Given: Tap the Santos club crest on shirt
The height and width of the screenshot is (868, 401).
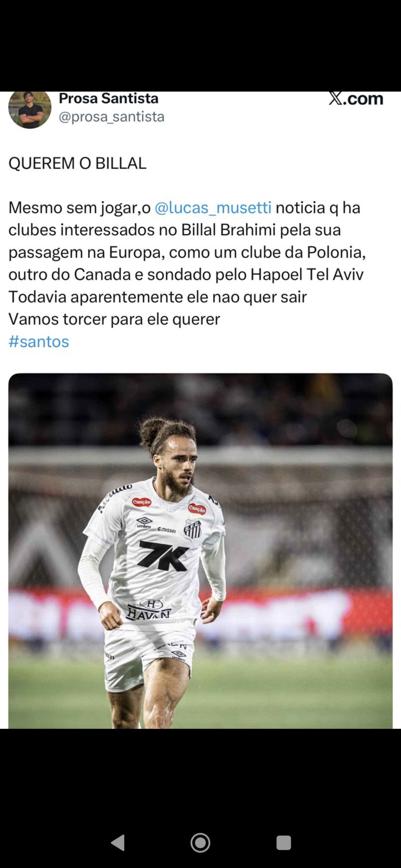Looking at the screenshot, I should [193, 528].
